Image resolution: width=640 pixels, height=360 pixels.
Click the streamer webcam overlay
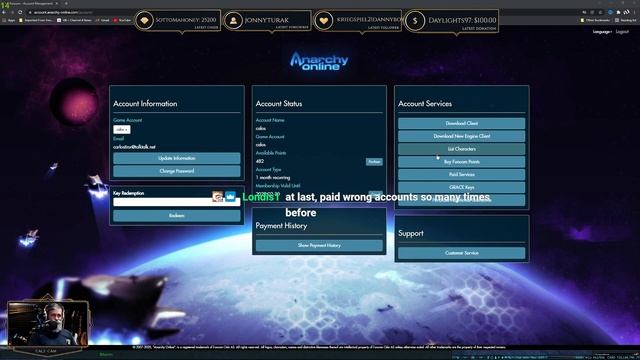point(48,324)
